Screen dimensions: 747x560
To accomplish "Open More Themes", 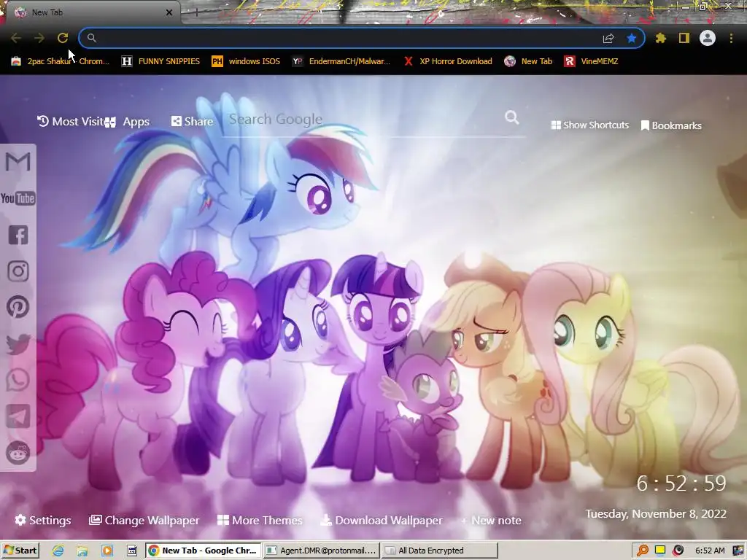I will point(260,520).
